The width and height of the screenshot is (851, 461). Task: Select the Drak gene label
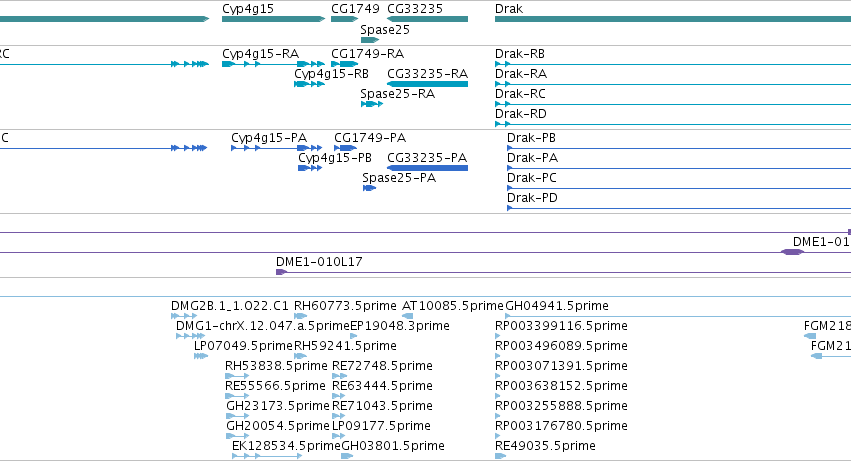509,9
